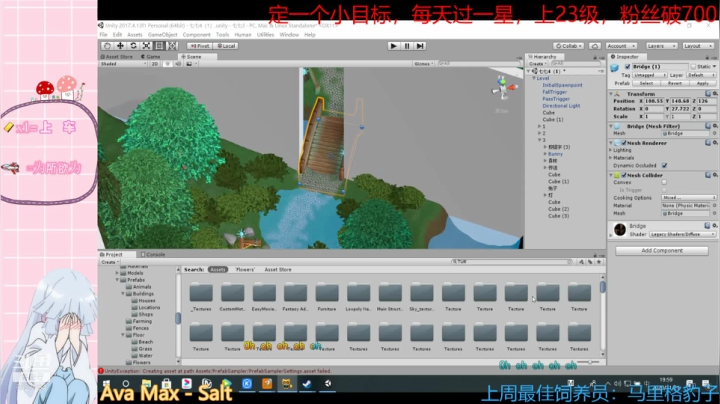Screen dimensions: 720x404
Task: Click the Play button
Action: (393, 46)
